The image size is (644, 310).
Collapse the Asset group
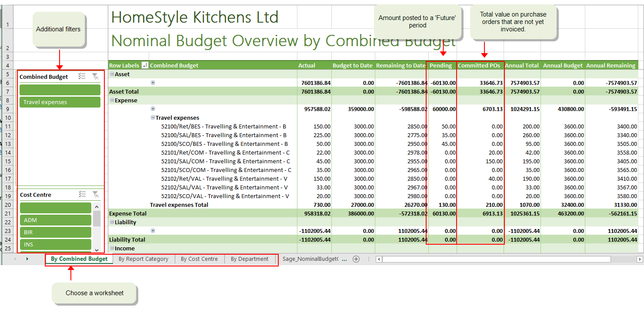pyautogui.click(x=112, y=74)
